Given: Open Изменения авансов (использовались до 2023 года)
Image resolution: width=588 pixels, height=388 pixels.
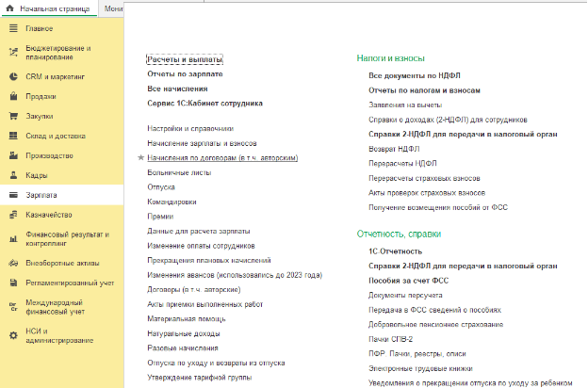Looking at the screenshot, I should click(x=235, y=275).
